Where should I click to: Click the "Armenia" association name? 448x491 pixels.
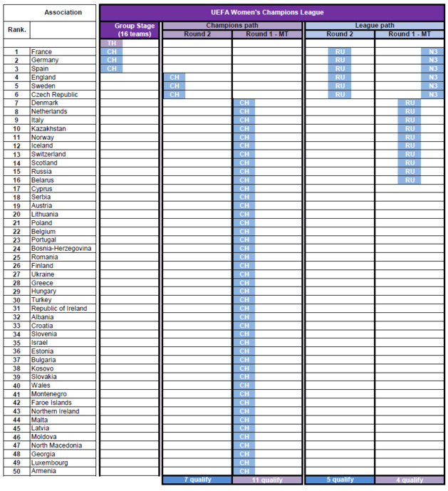[x=43, y=471]
